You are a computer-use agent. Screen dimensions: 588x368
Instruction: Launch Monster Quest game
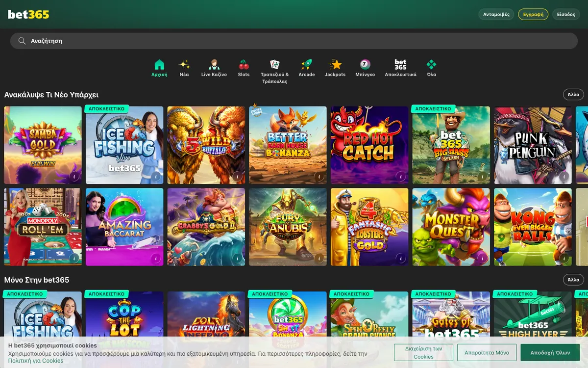coord(451,227)
